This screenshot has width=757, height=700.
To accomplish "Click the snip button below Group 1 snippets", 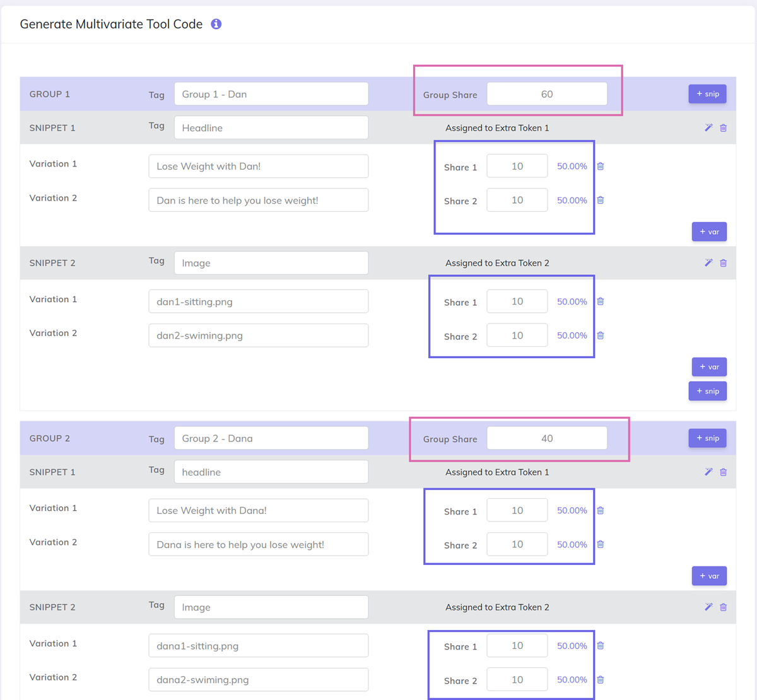I will click(707, 391).
